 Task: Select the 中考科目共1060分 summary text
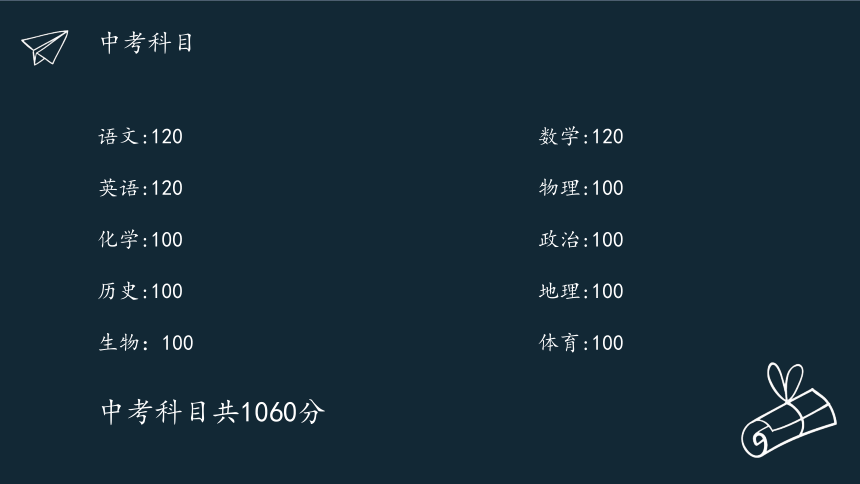coord(213,412)
